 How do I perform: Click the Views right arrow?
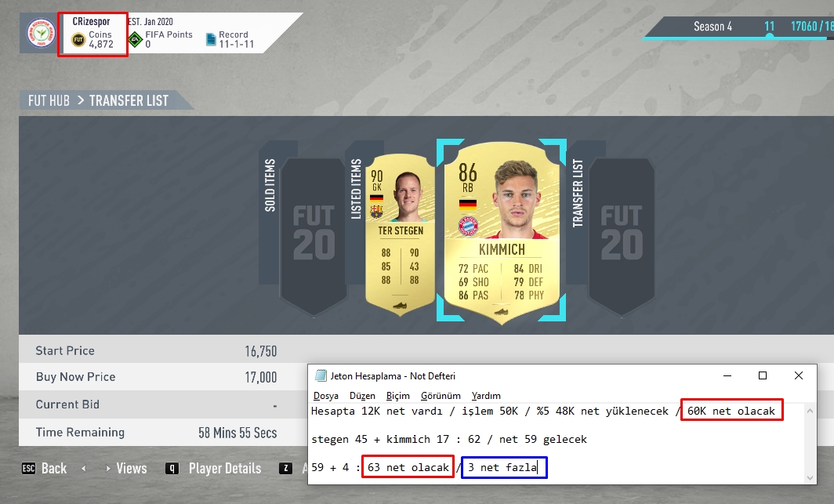point(108,469)
